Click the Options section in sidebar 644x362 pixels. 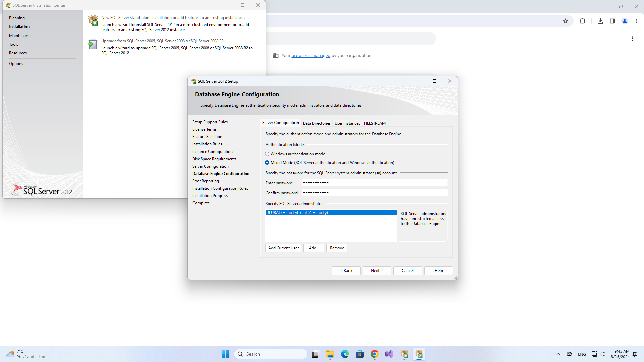pyautogui.click(x=16, y=63)
